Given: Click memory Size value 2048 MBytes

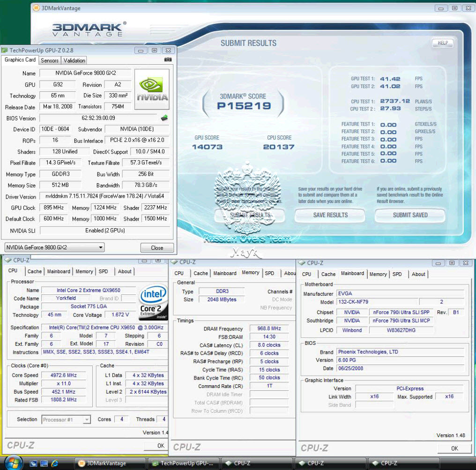Looking at the screenshot, I should click(222, 300).
